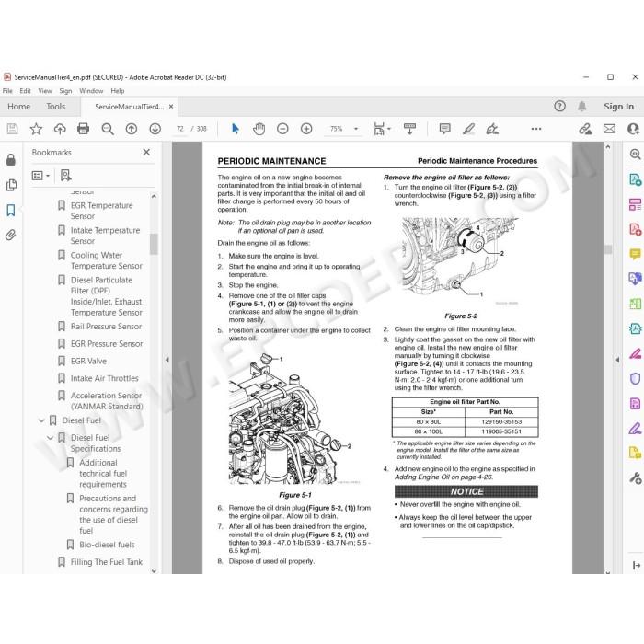Collapse the left navigation pane arrow

pos(167,360)
